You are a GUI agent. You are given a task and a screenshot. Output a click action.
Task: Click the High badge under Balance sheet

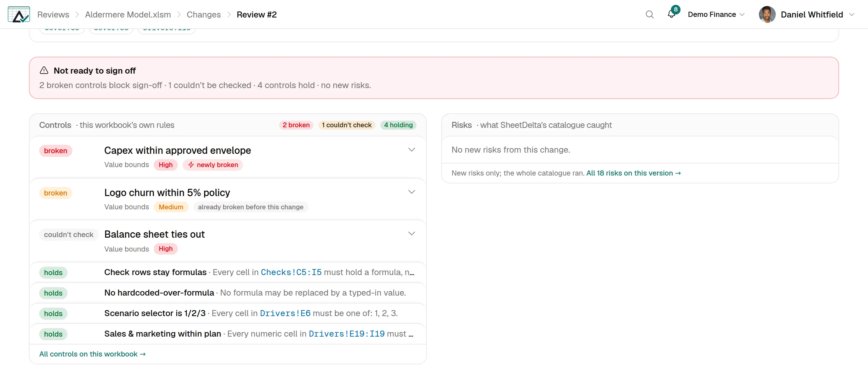pos(165,249)
